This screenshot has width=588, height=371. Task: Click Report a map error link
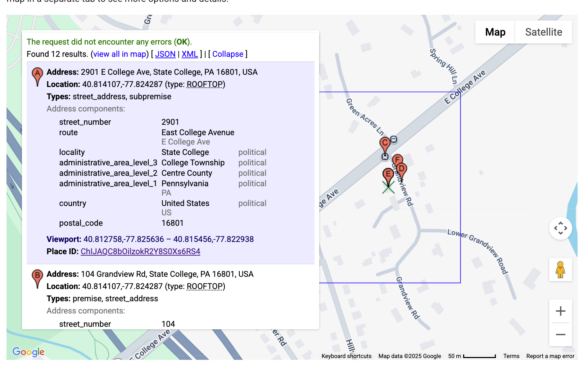coord(550,356)
